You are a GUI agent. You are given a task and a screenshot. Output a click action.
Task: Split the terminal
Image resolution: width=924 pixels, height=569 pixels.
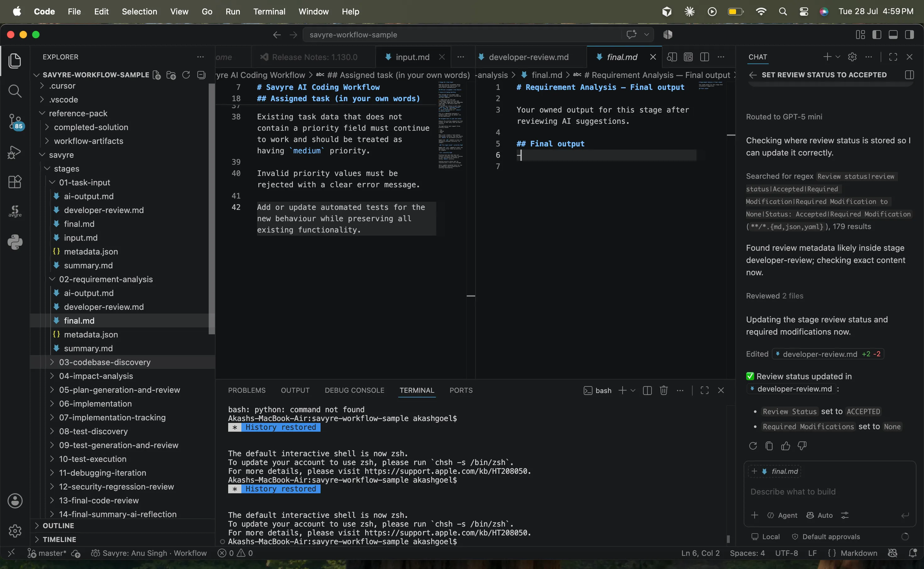point(647,390)
